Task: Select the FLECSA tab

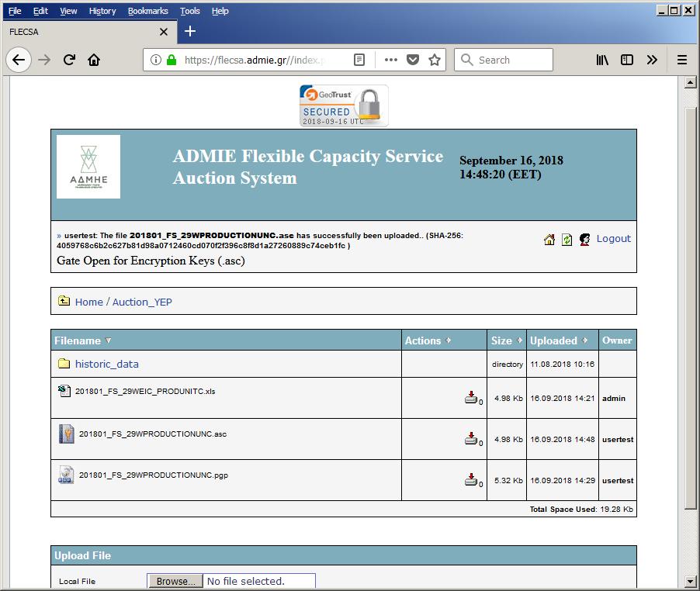Action: click(89, 32)
